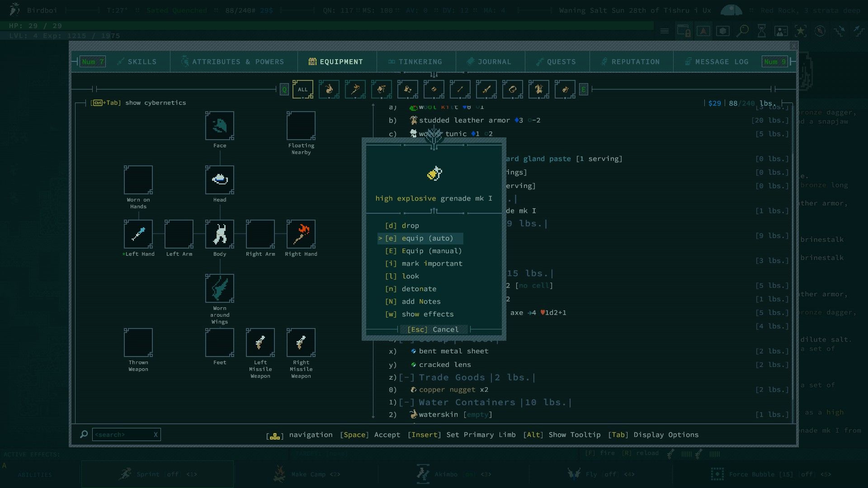This screenshot has width=868, height=488.
Task: Select the magnifying glass search icon
Action: tap(741, 31)
